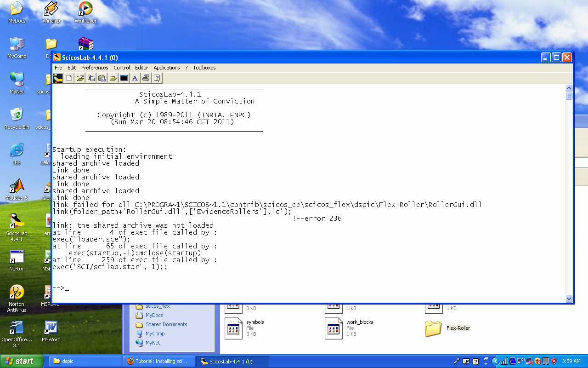Click the language bar tools icon
588x368 pixels.
click(x=466, y=362)
